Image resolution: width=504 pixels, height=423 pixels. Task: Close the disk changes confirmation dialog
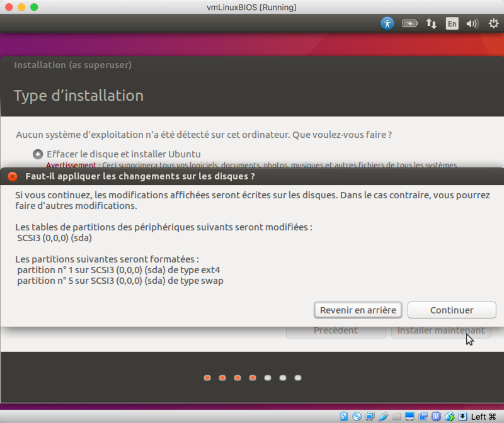(x=12, y=176)
